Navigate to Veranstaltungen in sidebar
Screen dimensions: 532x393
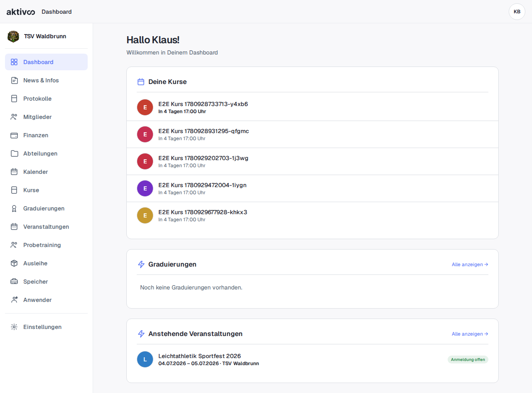(46, 227)
